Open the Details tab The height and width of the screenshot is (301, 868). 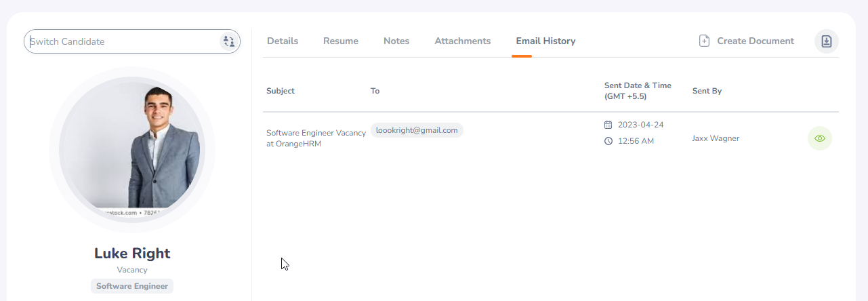coord(283,41)
